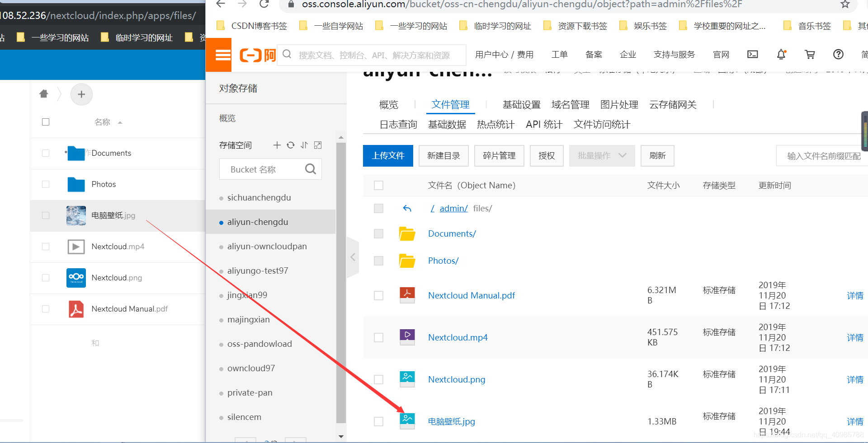The height and width of the screenshot is (443, 868).
Task: Click the 新建目录 button
Action: coord(443,156)
